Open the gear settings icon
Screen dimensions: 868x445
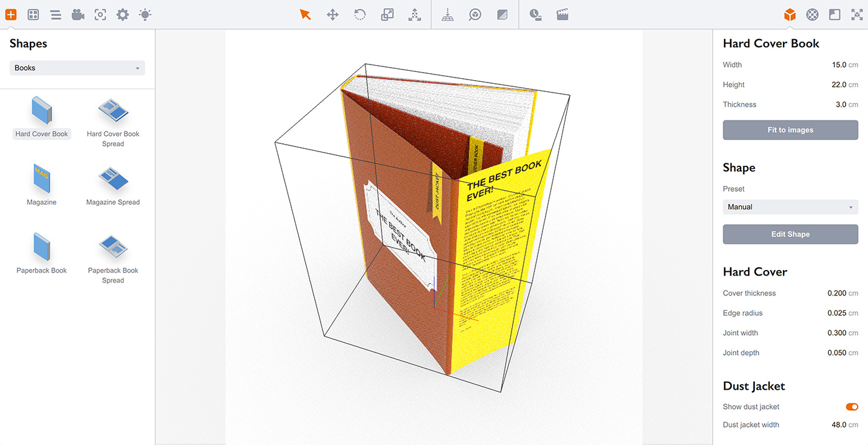[122, 14]
